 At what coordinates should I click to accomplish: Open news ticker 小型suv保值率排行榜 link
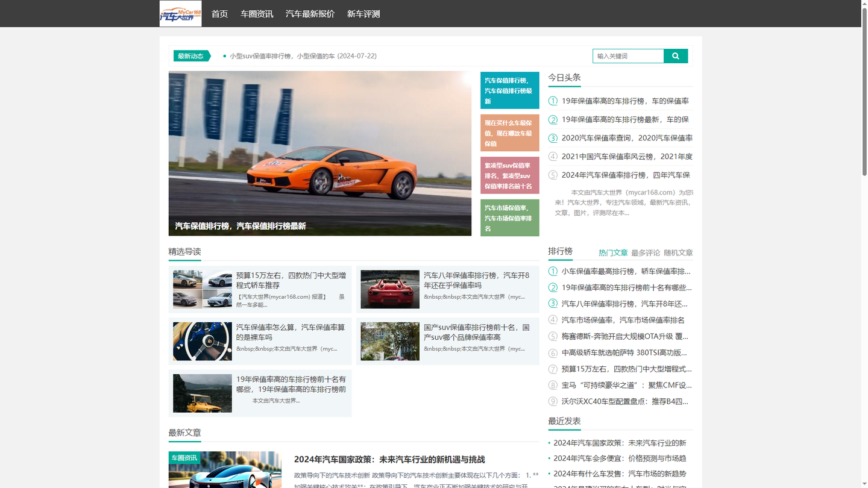pyautogui.click(x=303, y=56)
